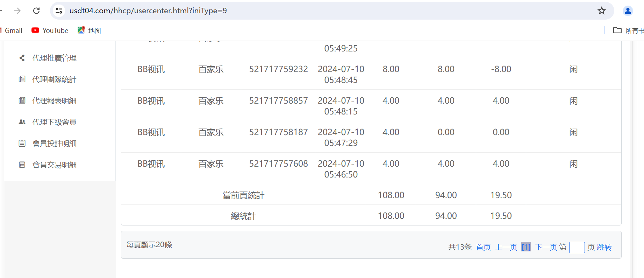Viewport: 644px width, 278px height.
Task: Click timestamp 2024-07-10 05:48:15
Action: coord(341,106)
